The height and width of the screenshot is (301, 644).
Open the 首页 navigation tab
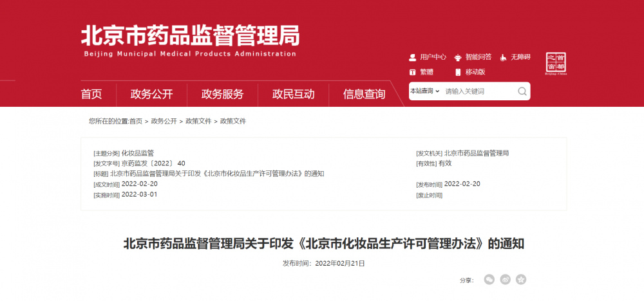pyautogui.click(x=91, y=95)
